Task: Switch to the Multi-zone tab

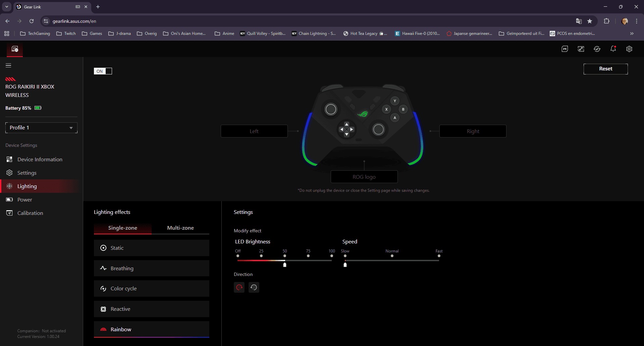Action: pyautogui.click(x=180, y=228)
